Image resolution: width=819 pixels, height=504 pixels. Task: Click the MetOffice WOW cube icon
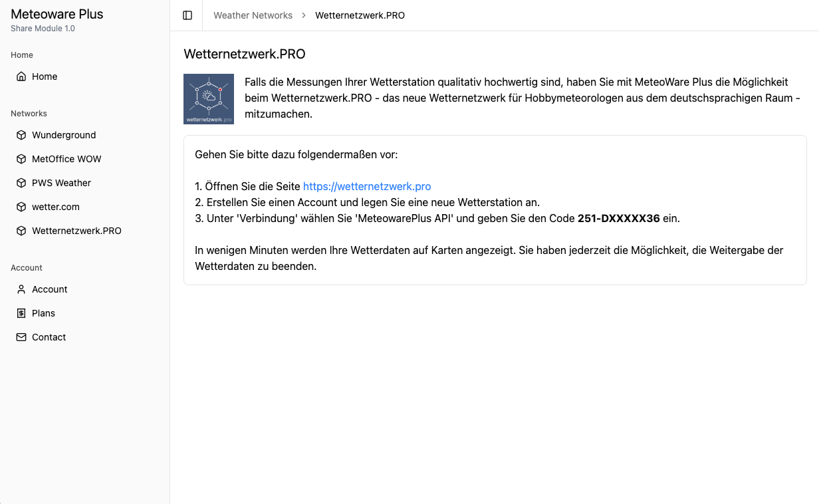[21, 159]
